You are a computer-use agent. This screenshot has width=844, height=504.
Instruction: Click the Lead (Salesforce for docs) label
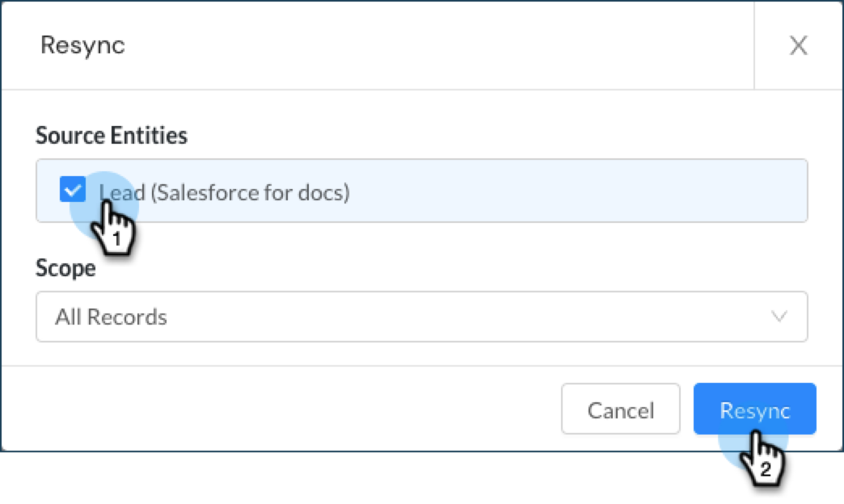(x=225, y=193)
